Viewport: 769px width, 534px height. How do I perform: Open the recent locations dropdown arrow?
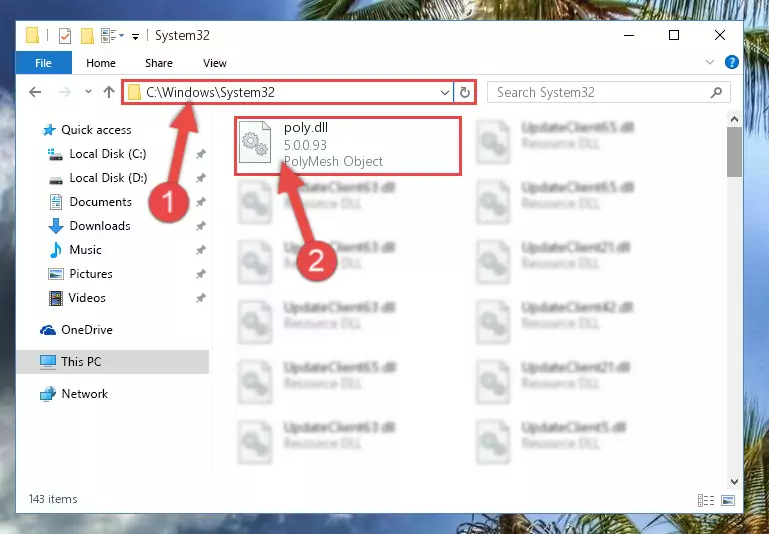point(88,92)
